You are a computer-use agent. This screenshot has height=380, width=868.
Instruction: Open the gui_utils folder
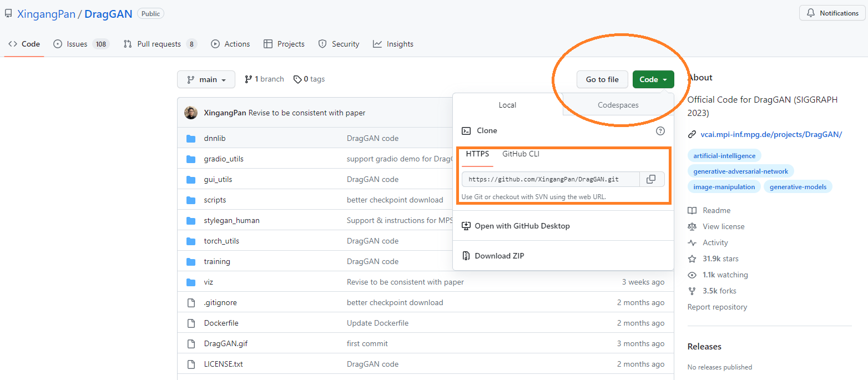pos(218,179)
